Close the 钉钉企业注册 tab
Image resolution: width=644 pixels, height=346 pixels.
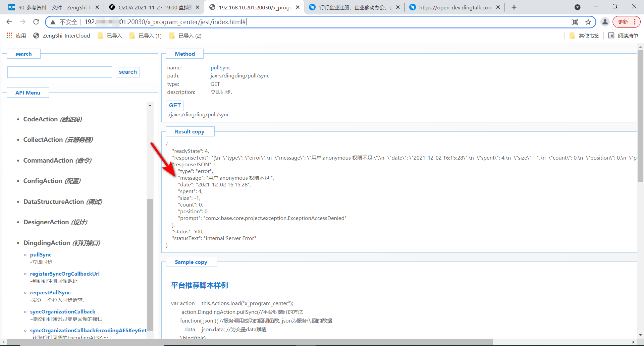pyautogui.click(x=398, y=7)
